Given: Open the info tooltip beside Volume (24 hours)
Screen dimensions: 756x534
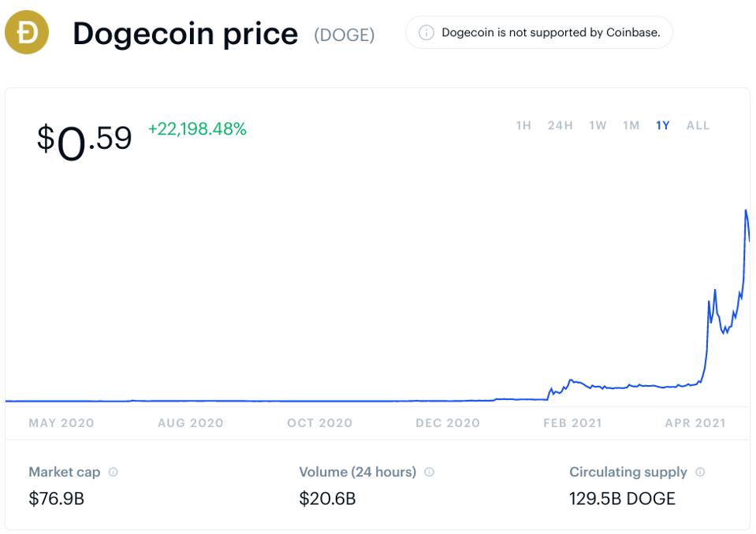Looking at the screenshot, I should click(430, 470).
